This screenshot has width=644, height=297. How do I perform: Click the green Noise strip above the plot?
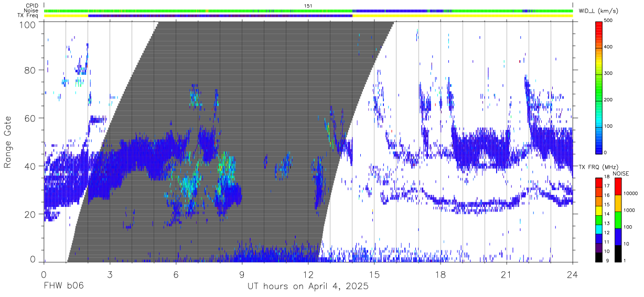coord(308,10)
